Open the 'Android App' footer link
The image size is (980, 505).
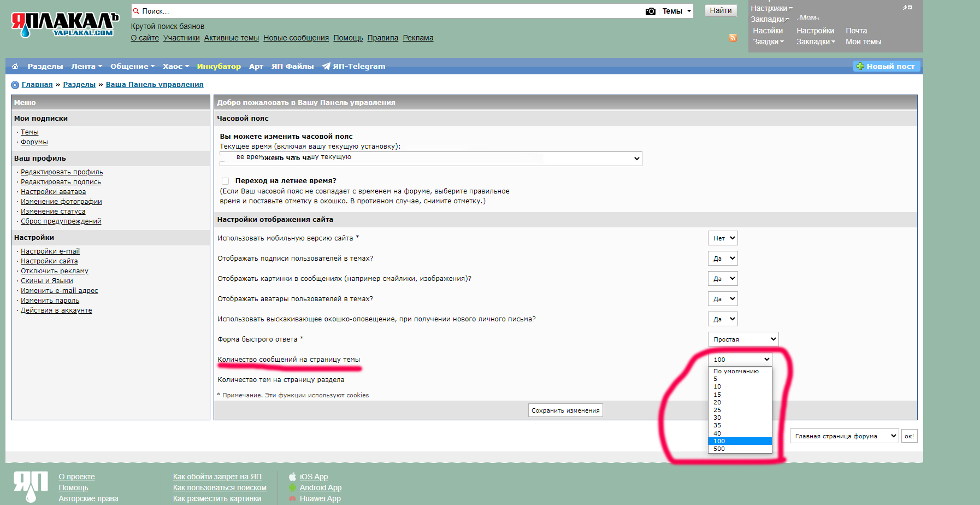click(x=320, y=488)
